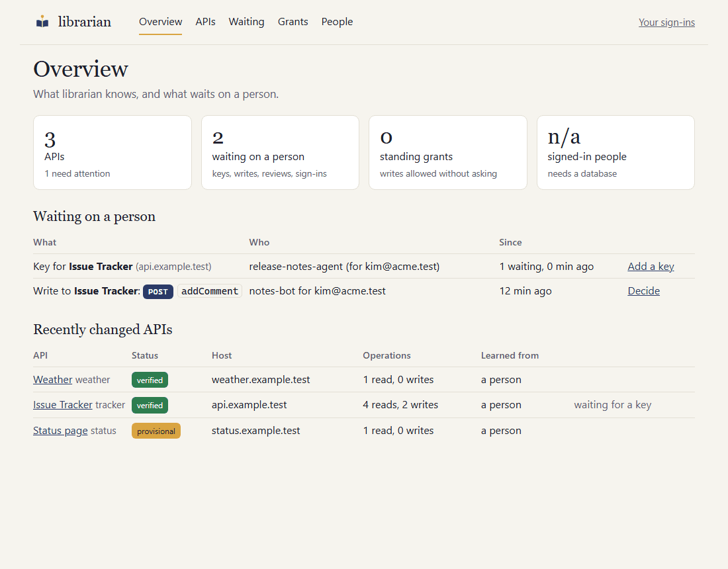Click the '1 need attention' text
728x569 pixels.
coord(77,173)
